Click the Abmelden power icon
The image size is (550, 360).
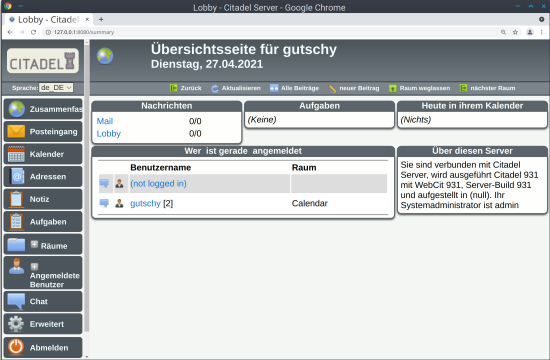click(x=16, y=347)
